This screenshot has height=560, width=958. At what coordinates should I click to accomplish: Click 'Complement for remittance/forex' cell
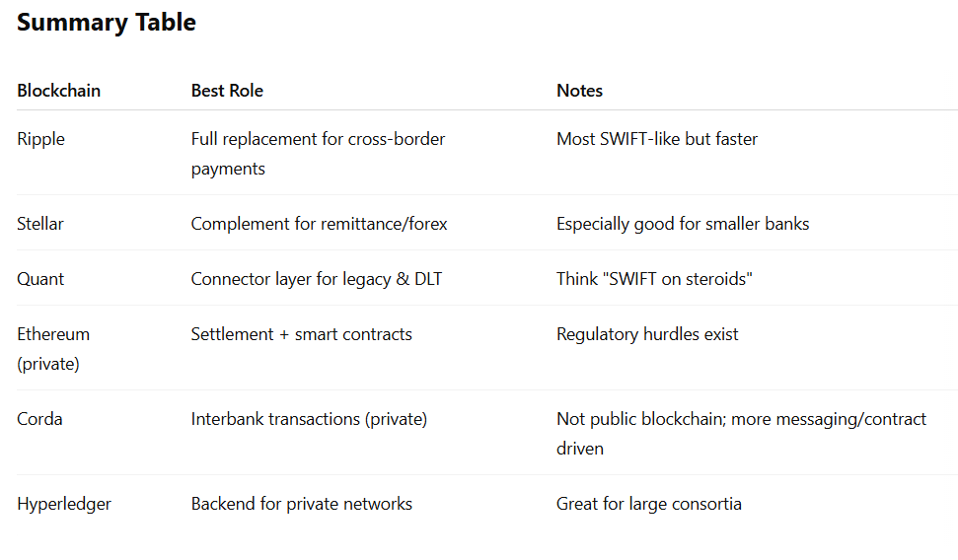319,224
